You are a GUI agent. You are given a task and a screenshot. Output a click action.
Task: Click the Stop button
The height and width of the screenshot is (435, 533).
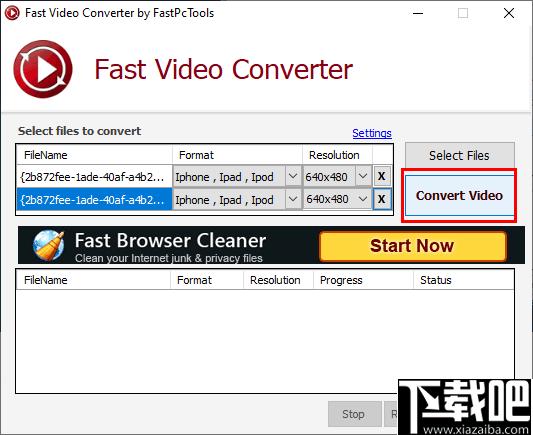click(x=354, y=414)
